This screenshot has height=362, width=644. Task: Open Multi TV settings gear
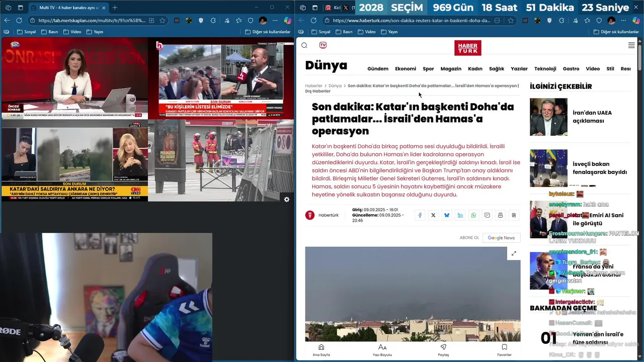click(287, 200)
